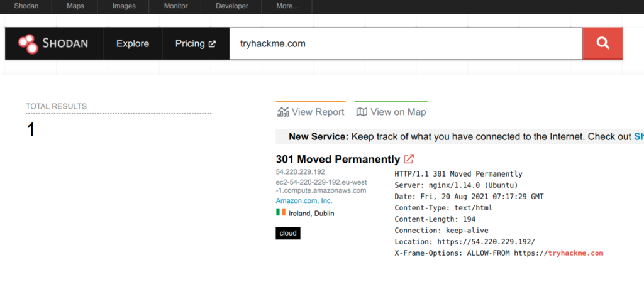Screen dimensions: 644x294
Task: Open the Amazon.com, Inc. organization link
Action: pos(304,200)
